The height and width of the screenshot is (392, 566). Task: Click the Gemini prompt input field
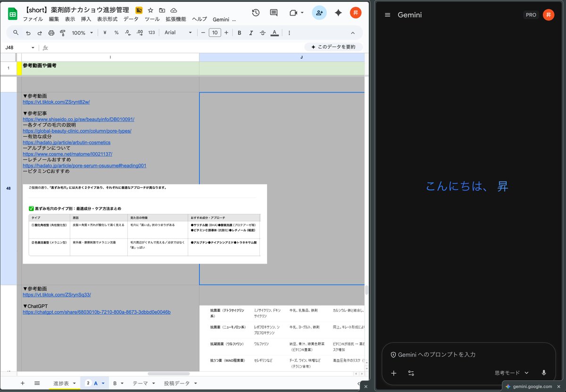469,354
